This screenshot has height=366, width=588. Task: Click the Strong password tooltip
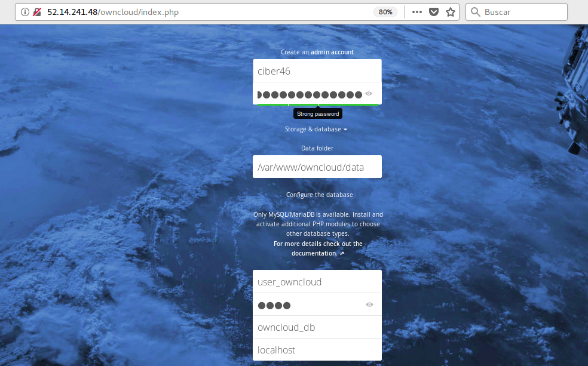(x=318, y=114)
